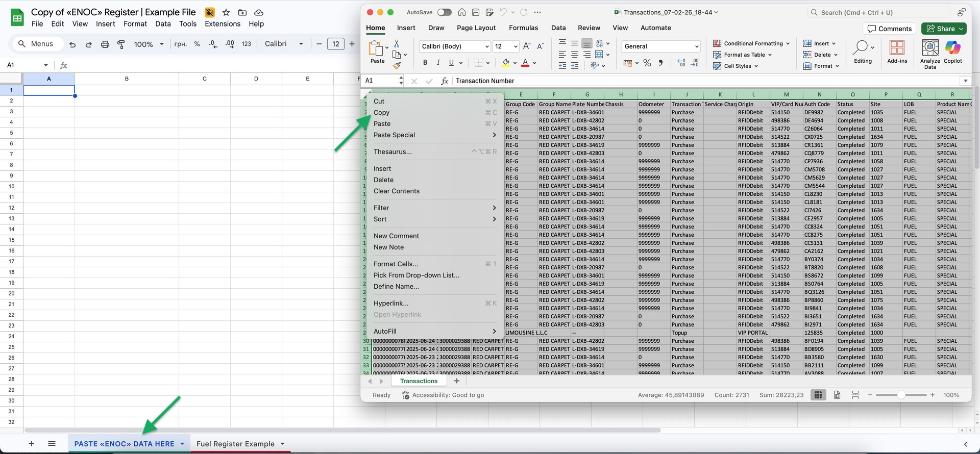Click the Excel Normal view grid icon
980x454 pixels.
pos(818,395)
